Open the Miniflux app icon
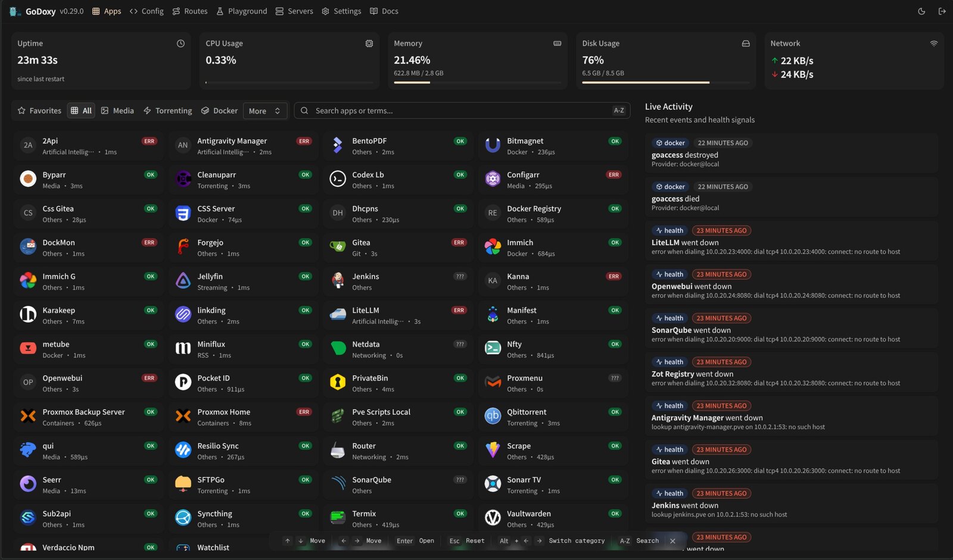 point(183,349)
